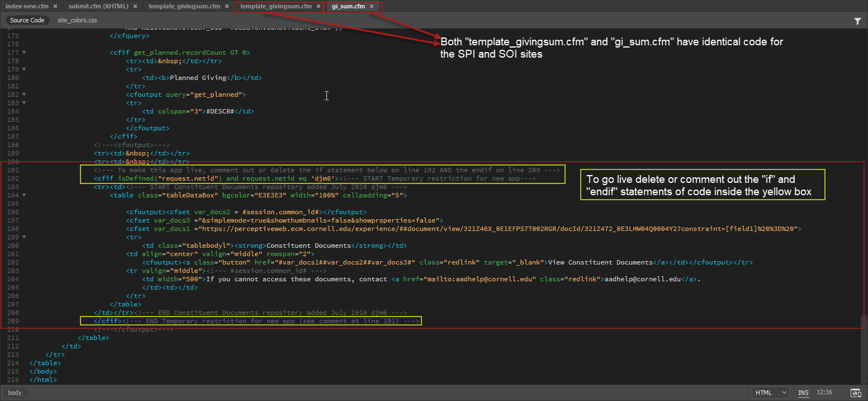Image resolution: width=868 pixels, height=401 pixels.
Task: Open the HTML language dropdown in status bar
Action: 771,393
